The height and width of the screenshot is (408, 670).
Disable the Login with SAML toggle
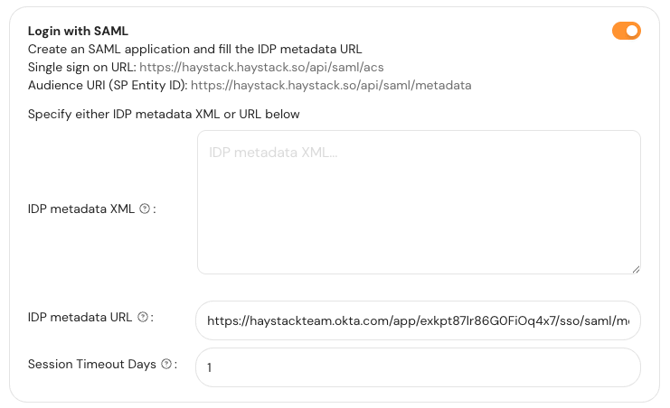click(x=626, y=31)
